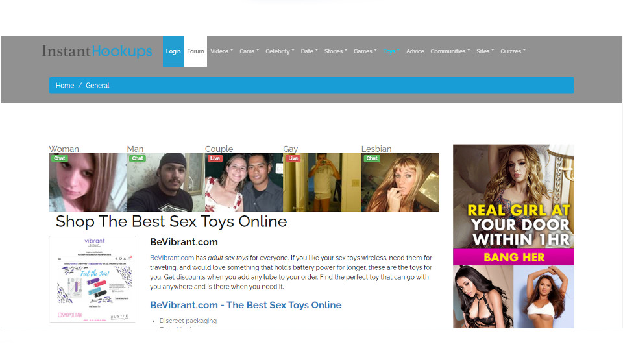Click the blue BeVibrant.com heading link

tap(245, 305)
